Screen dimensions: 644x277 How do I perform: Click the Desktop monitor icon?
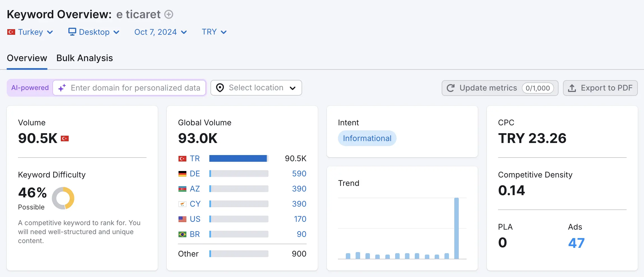coord(72,32)
